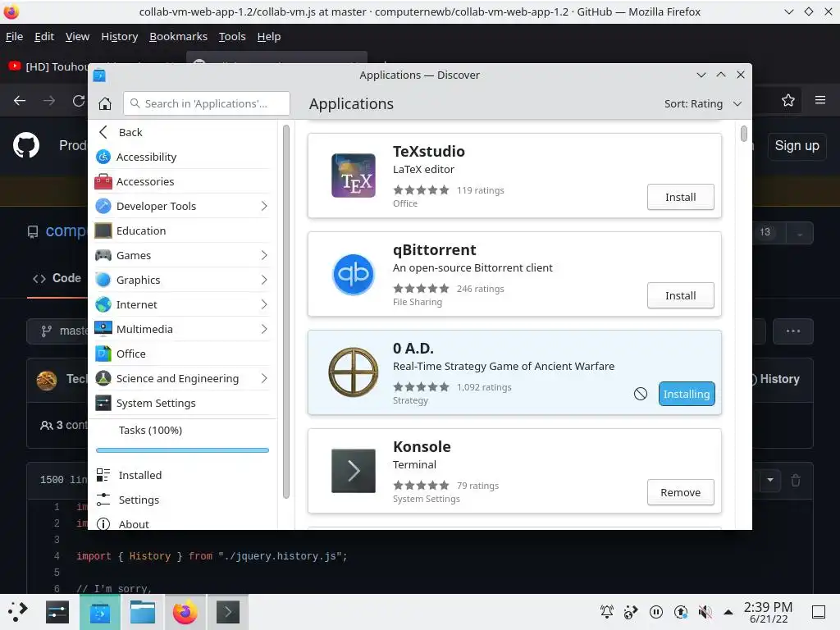Open the application launcher in taskbar

(18, 612)
